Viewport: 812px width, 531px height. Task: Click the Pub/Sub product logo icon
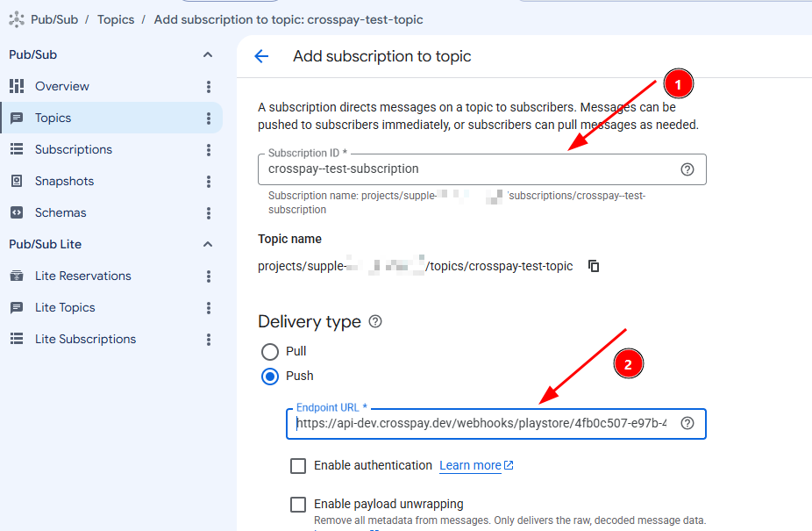[x=17, y=19]
